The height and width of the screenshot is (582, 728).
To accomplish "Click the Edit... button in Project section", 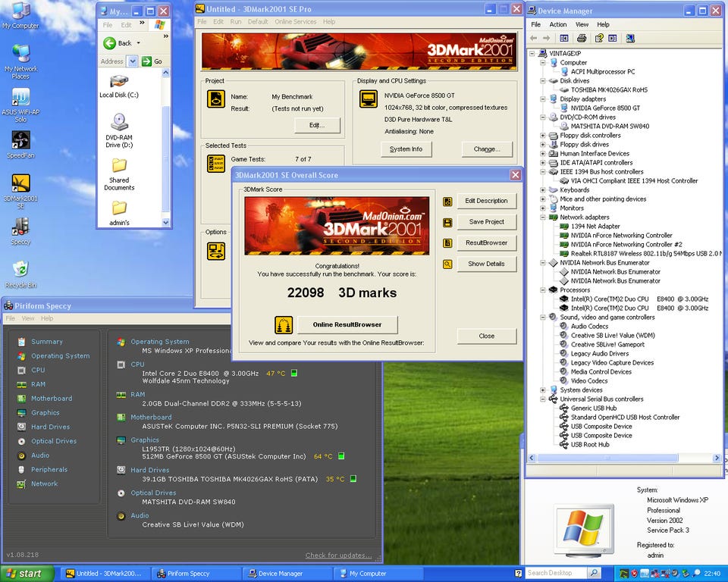I will (317, 125).
